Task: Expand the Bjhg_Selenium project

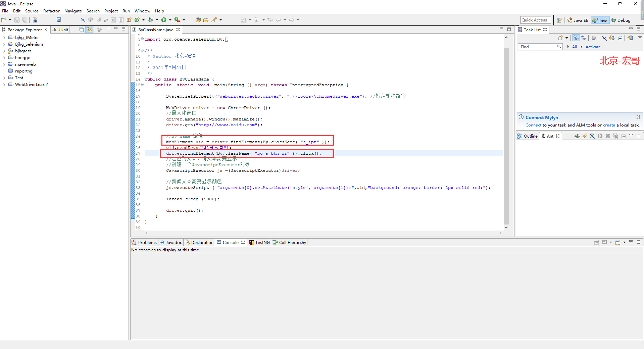Action: (4, 44)
